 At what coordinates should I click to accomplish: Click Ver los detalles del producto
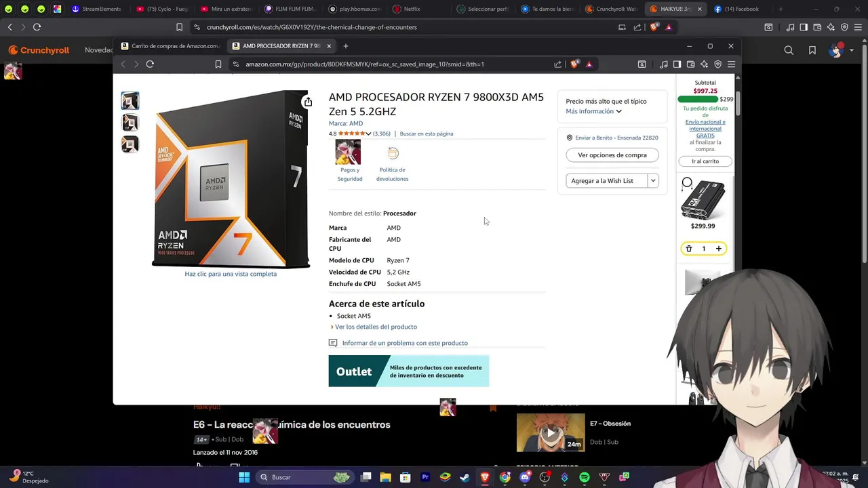pos(376,327)
